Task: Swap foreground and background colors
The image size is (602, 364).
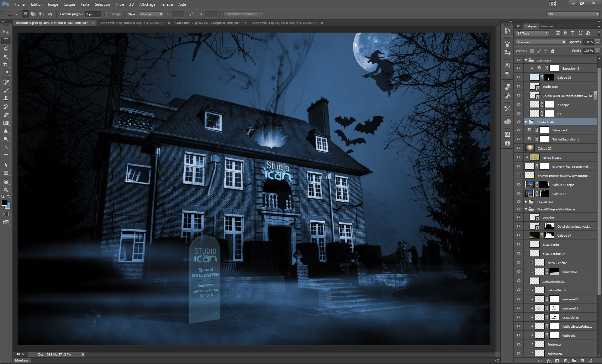Action: pyautogui.click(x=9, y=196)
